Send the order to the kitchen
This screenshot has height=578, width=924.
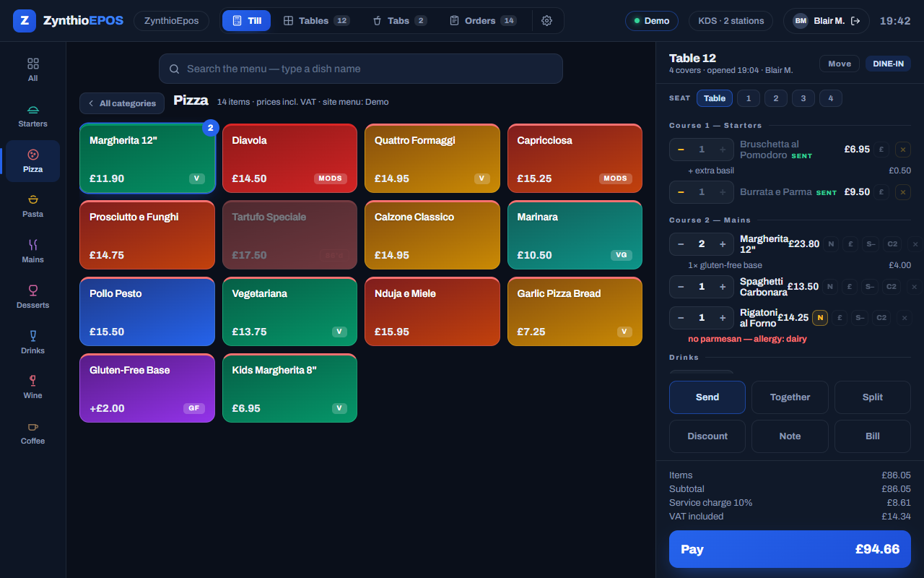(707, 397)
